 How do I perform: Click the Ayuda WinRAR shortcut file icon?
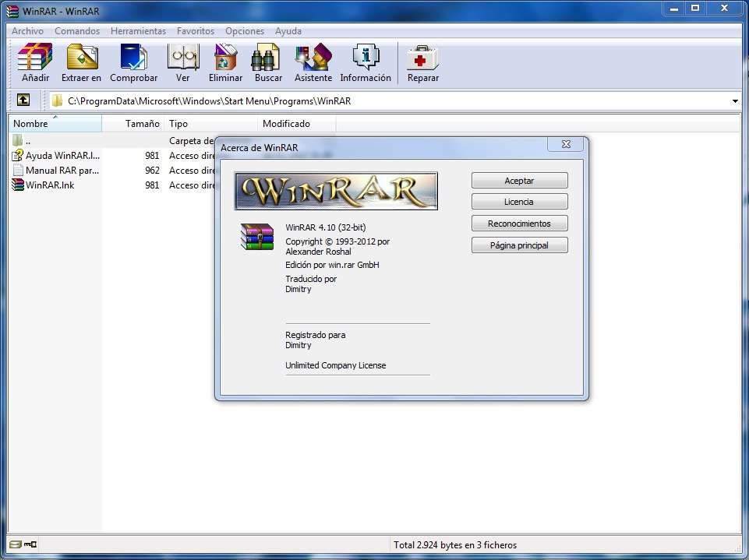(18, 155)
